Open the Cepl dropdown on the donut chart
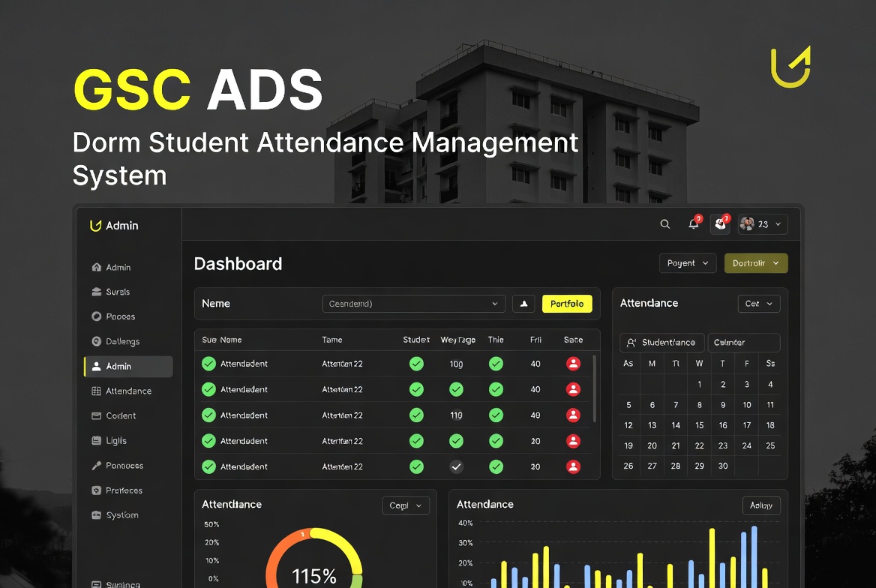The width and height of the screenshot is (876, 588). [x=406, y=505]
